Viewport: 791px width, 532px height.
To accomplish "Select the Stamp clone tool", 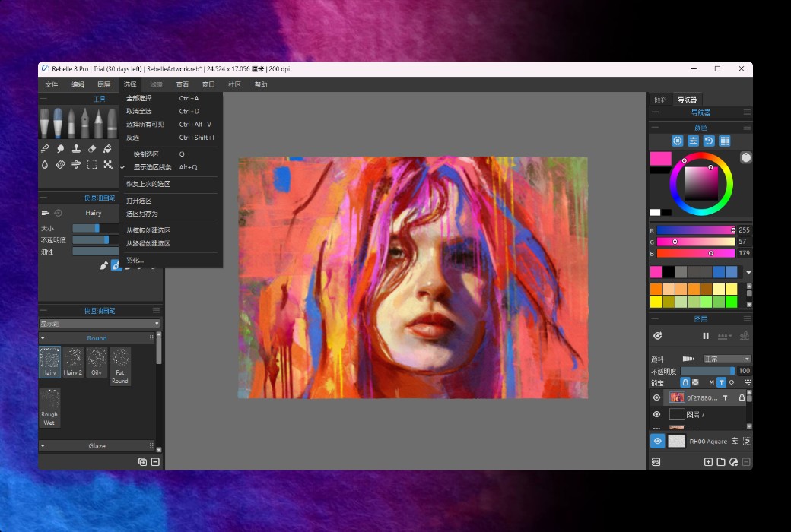I will [76, 149].
